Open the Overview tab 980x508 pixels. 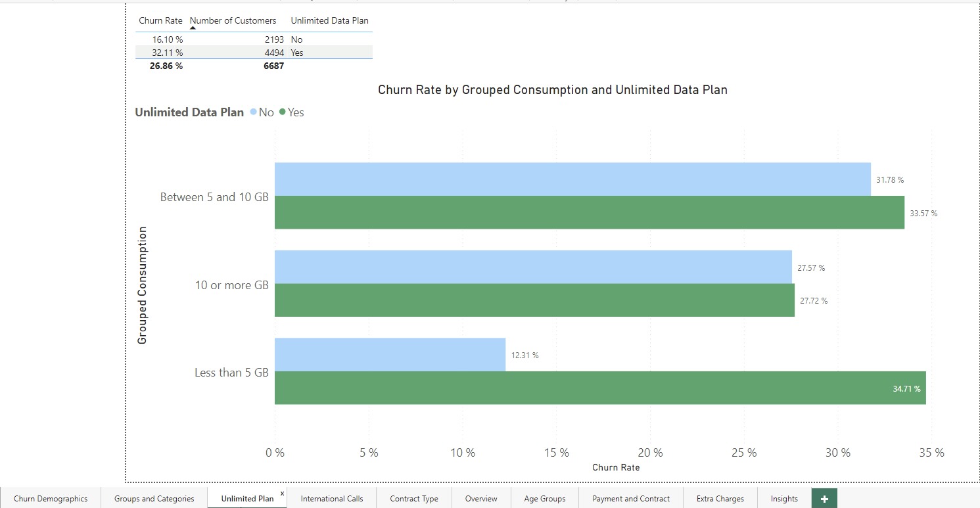[x=480, y=499]
